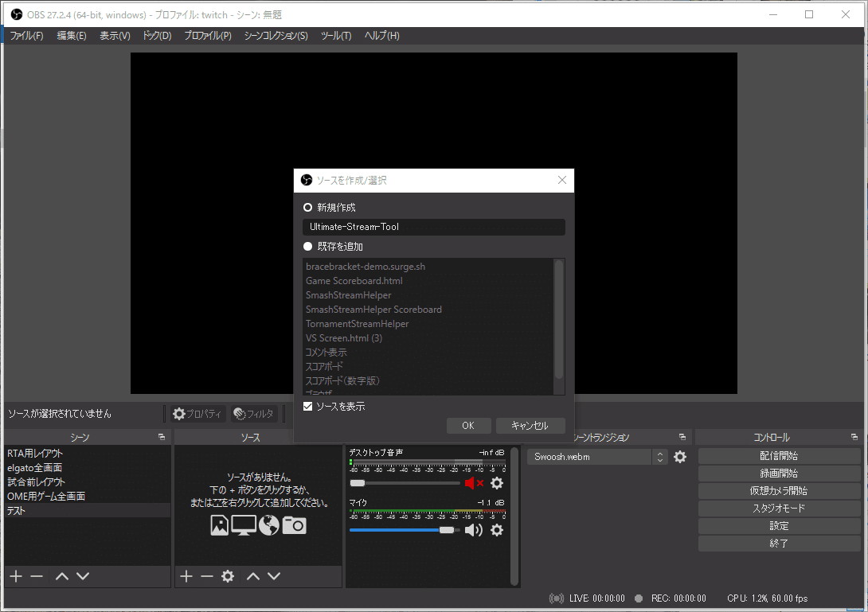Select Game Scoreboard.html in list

[x=428, y=281]
